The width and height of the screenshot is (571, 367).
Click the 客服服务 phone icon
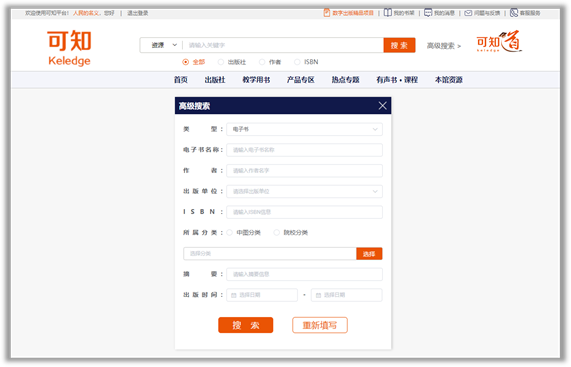[x=514, y=13]
